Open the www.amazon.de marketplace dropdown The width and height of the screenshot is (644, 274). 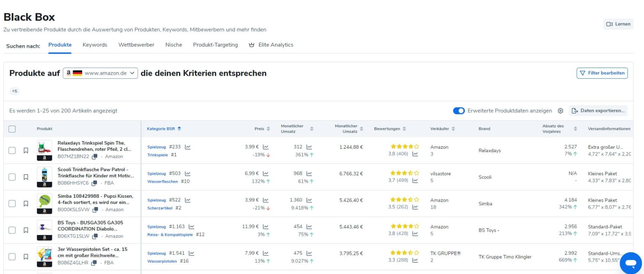101,73
